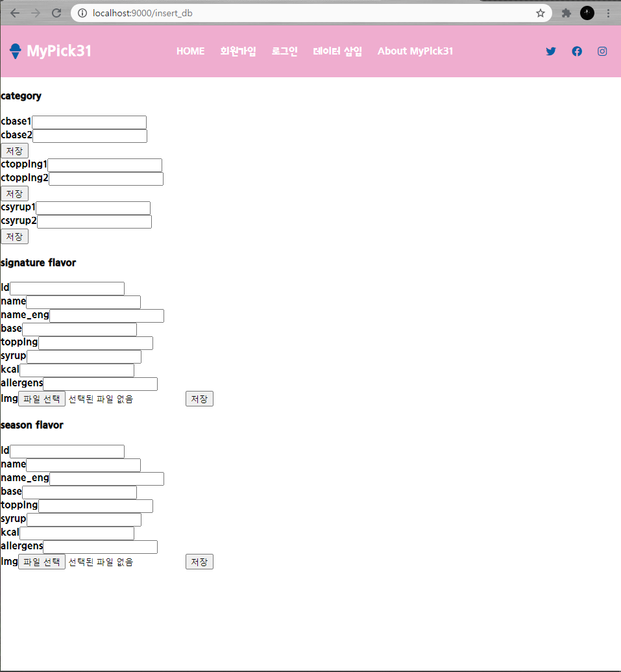621x672 pixels.
Task: Focus the ctopping2 input field
Action: [106, 179]
